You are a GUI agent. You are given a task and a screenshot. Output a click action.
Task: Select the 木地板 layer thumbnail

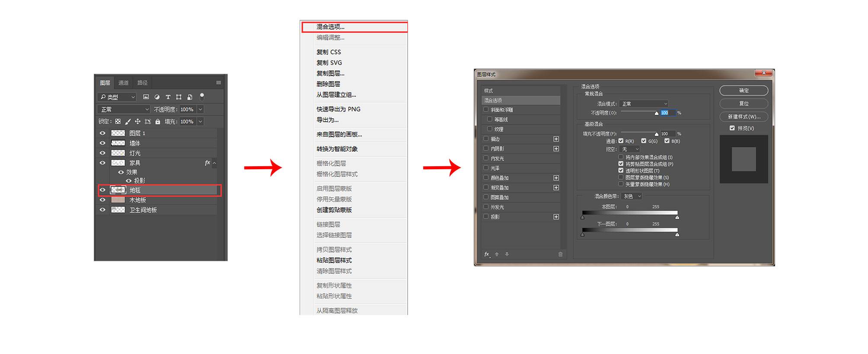118,200
